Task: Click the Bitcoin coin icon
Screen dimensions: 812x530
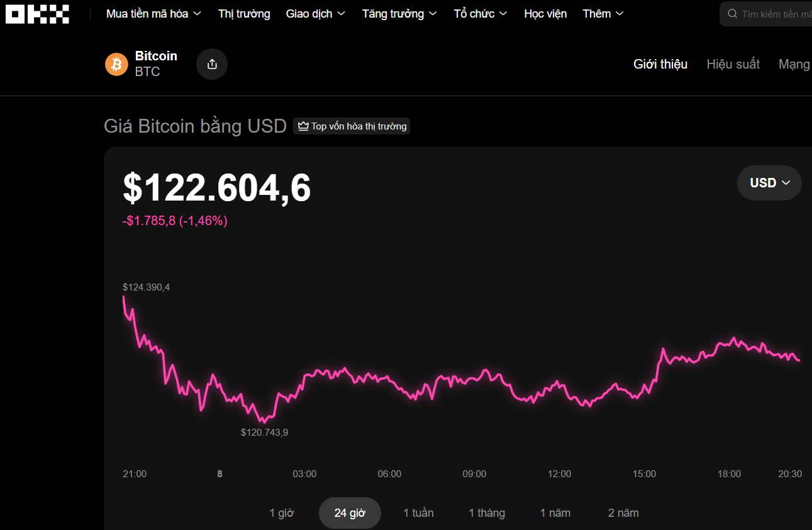Action: [x=116, y=63]
